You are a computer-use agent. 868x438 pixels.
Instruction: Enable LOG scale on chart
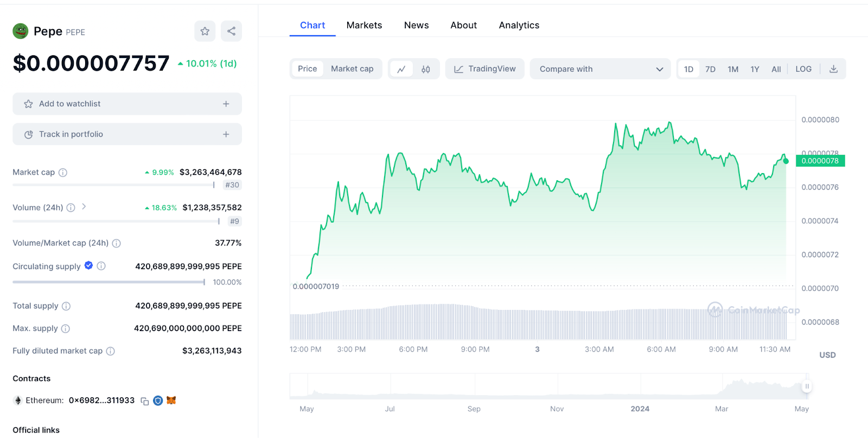click(803, 69)
